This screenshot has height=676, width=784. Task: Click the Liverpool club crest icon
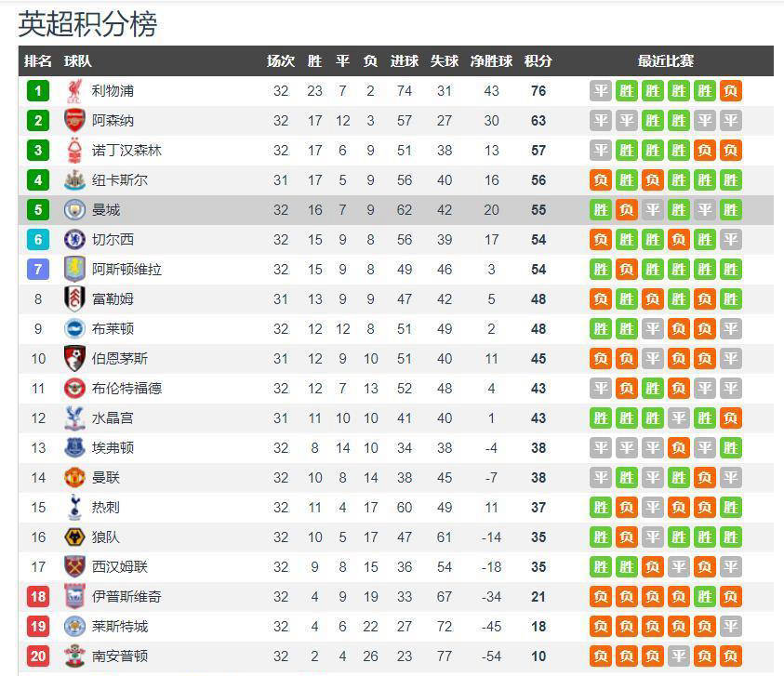[x=74, y=91]
